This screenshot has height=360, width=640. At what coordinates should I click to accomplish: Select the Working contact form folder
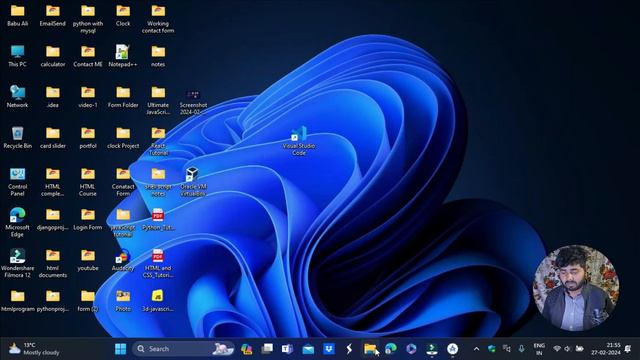pos(158,19)
